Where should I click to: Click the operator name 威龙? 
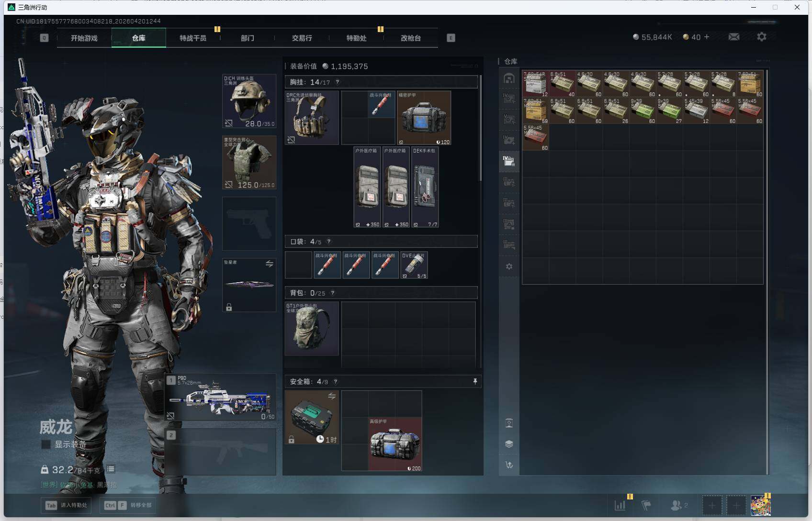pos(56,427)
